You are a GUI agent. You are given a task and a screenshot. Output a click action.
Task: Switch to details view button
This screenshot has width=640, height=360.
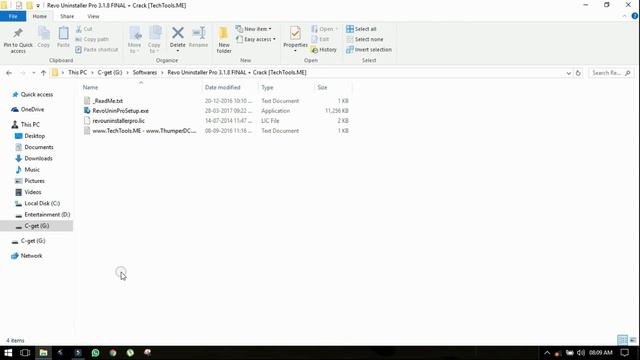[622, 340]
